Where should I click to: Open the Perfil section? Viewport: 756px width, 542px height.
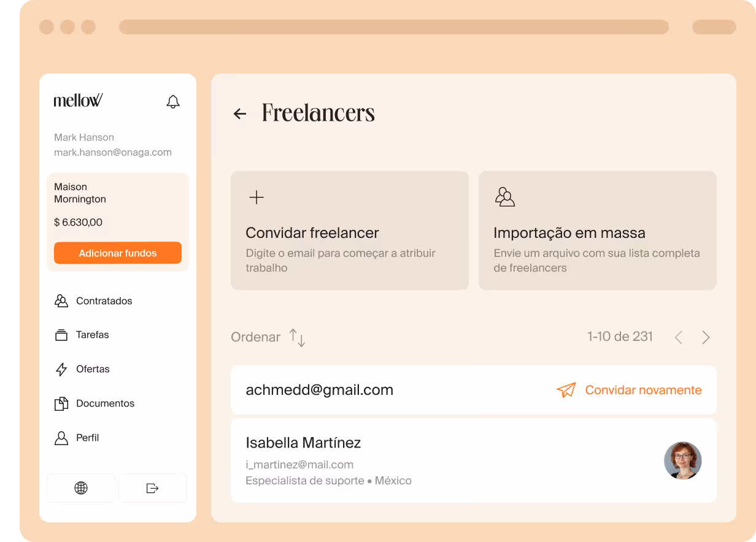point(77,438)
